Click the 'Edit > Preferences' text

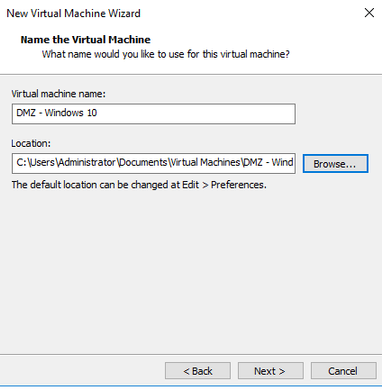point(224,185)
